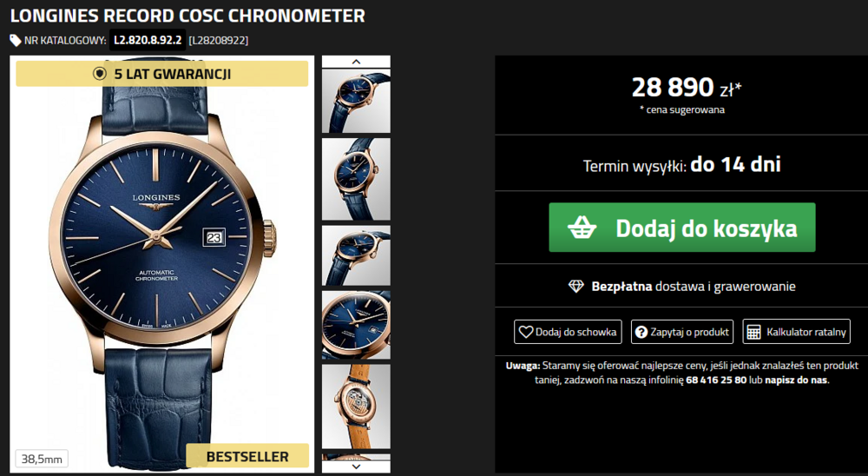Viewport: 868px width, 476px height.
Task: Open the dial close-up thumbnail
Action: (x=356, y=325)
